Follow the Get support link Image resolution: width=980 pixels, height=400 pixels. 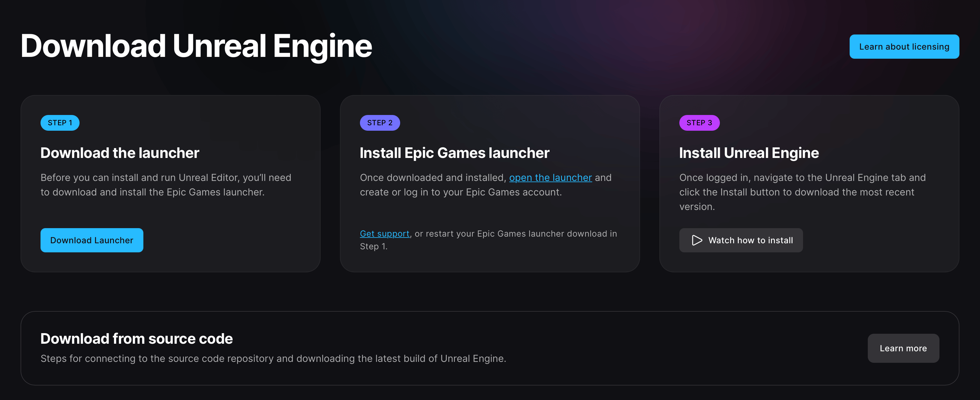(384, 234)
